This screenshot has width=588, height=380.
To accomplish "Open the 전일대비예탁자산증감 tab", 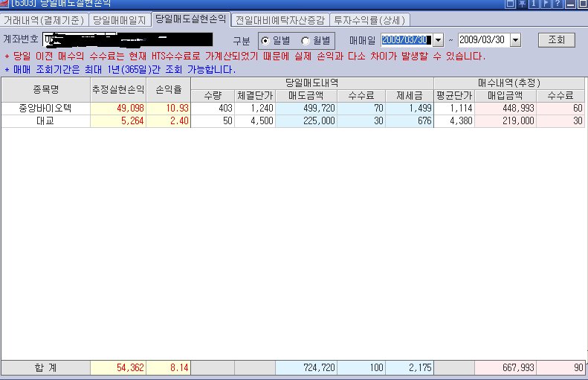I will 280,20.
